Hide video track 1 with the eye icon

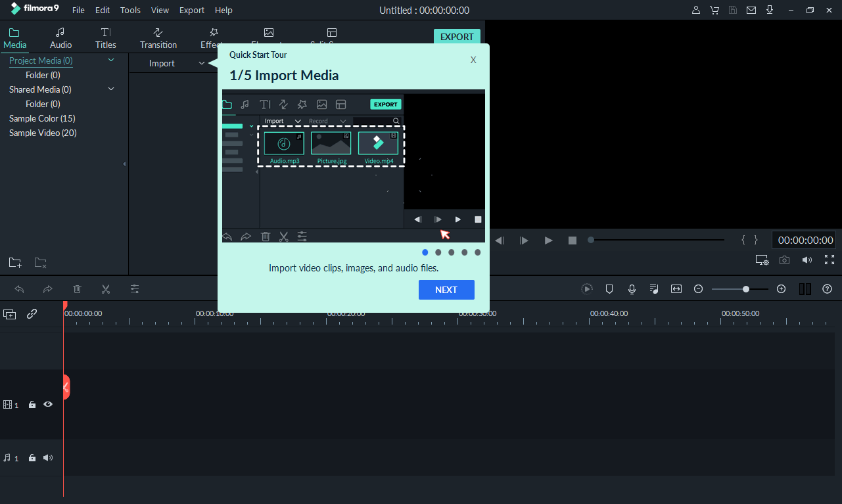[47, 404]
